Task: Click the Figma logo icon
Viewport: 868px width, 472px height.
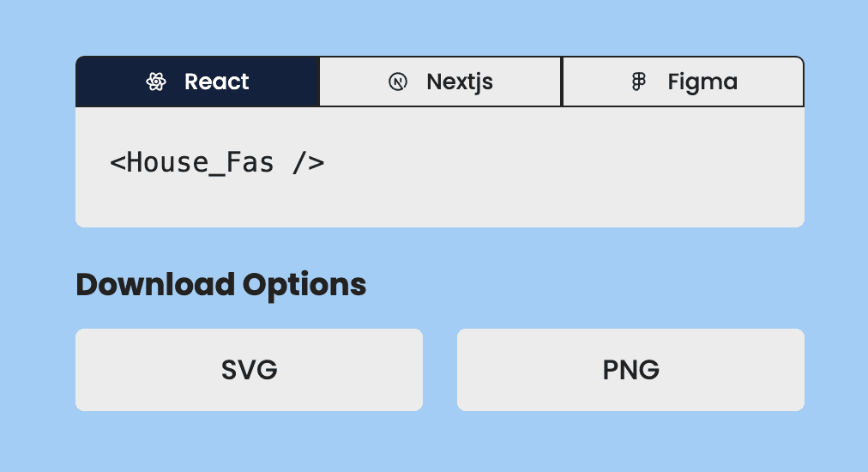Action: point(638,82)
